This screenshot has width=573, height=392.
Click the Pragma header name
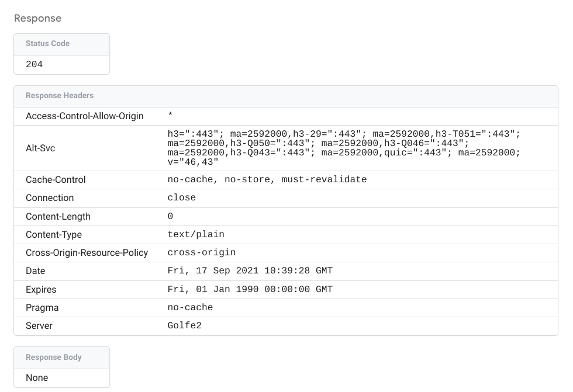point(40,307)
